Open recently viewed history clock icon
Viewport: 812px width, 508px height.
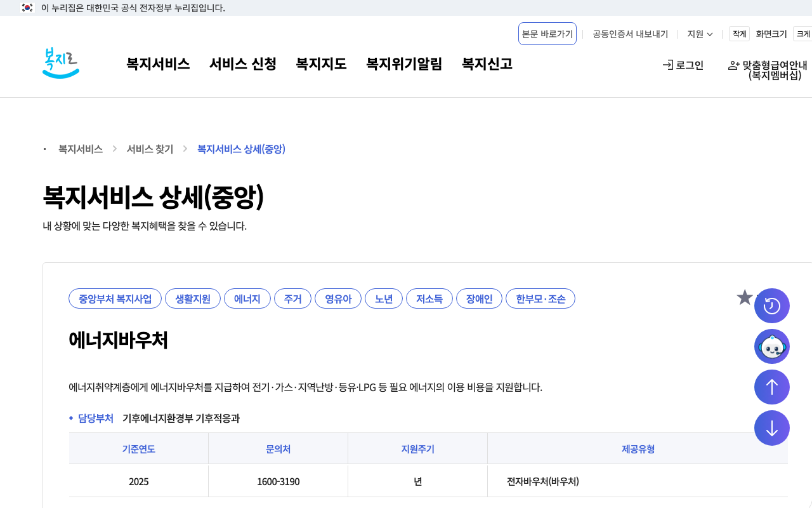click(x=772, y=305)
